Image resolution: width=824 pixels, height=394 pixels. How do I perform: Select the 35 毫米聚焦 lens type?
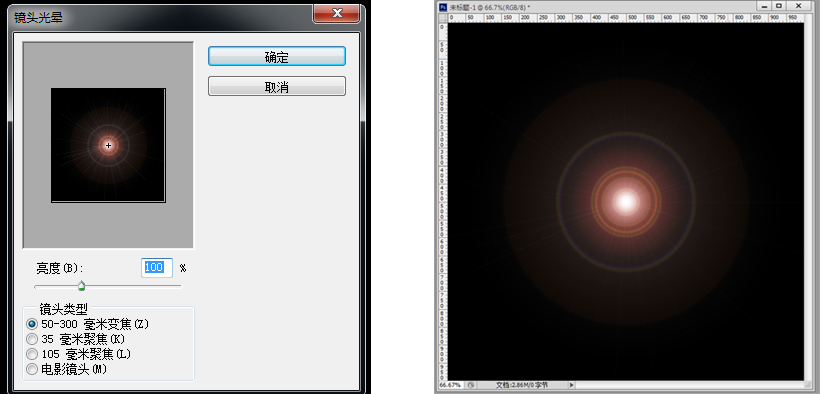[32, 339]
